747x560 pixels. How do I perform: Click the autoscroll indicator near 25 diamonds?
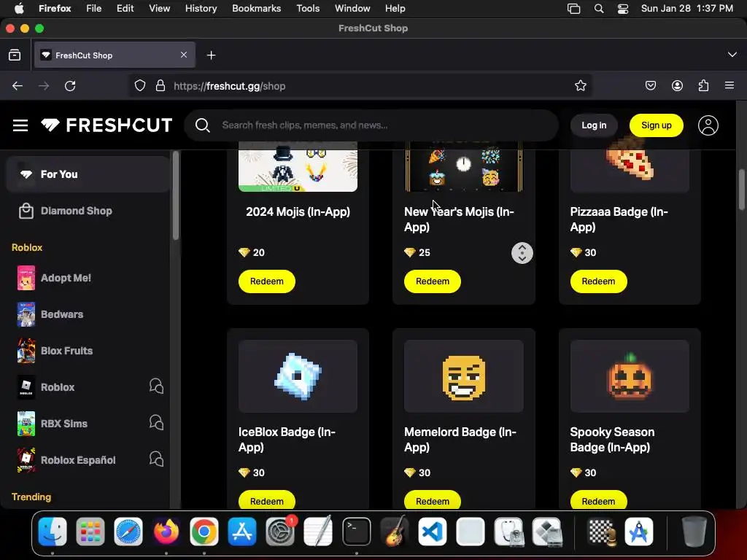tap(522, 253)
